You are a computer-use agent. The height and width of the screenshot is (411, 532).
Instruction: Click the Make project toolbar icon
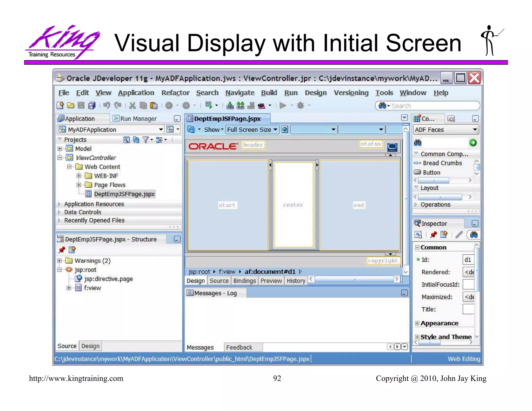click(x=230, y=105)
